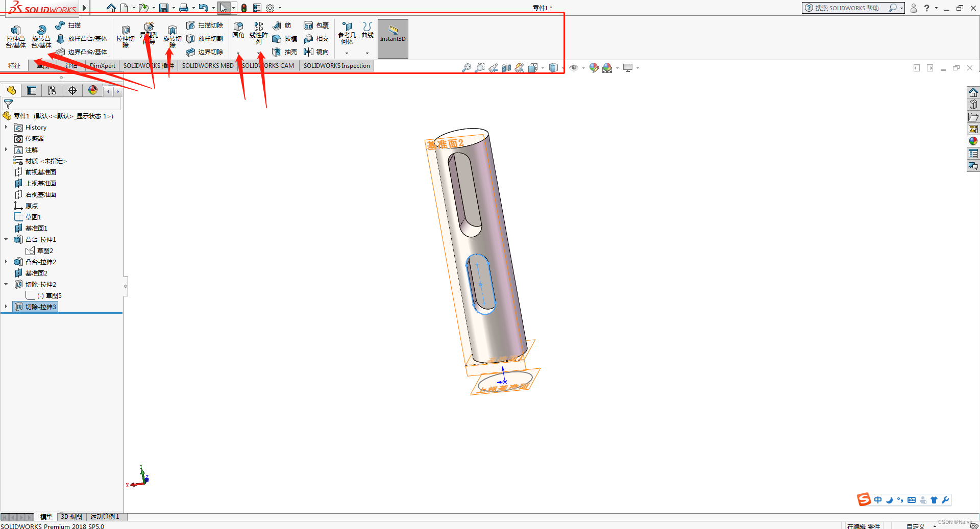
Task: Switch to the 运动算例 1 bottom tab
Action: 105,516
